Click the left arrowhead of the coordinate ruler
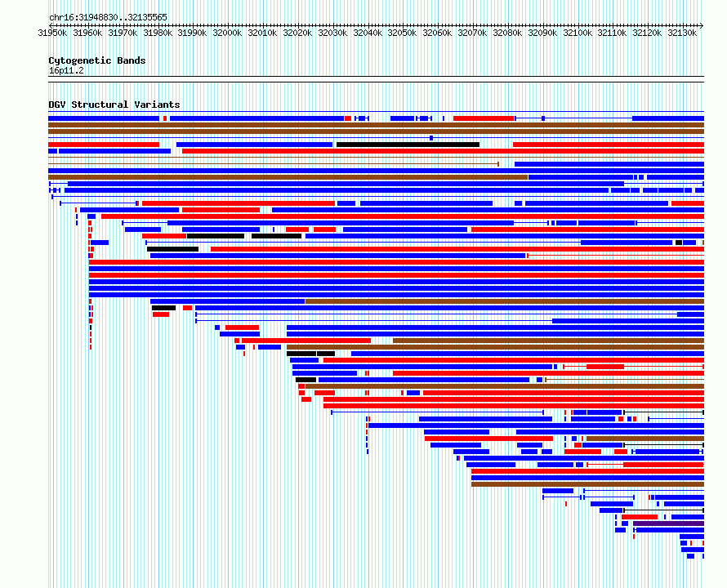The image size is (727, 588). 51,25
